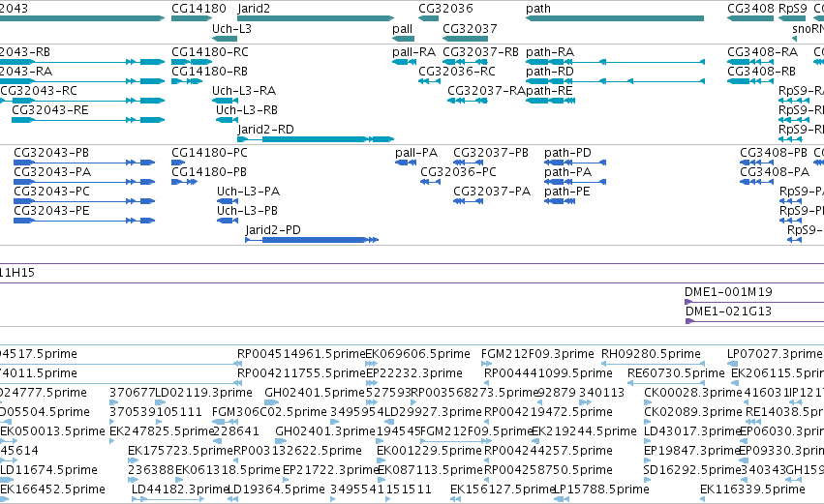Open the CG32043-RC transcript label
Viewport: 824px width, 504px height.
pos(39,91)
